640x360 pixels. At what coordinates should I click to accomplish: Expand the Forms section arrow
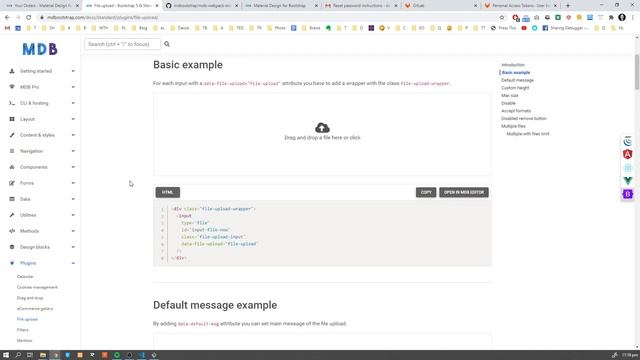73,183
